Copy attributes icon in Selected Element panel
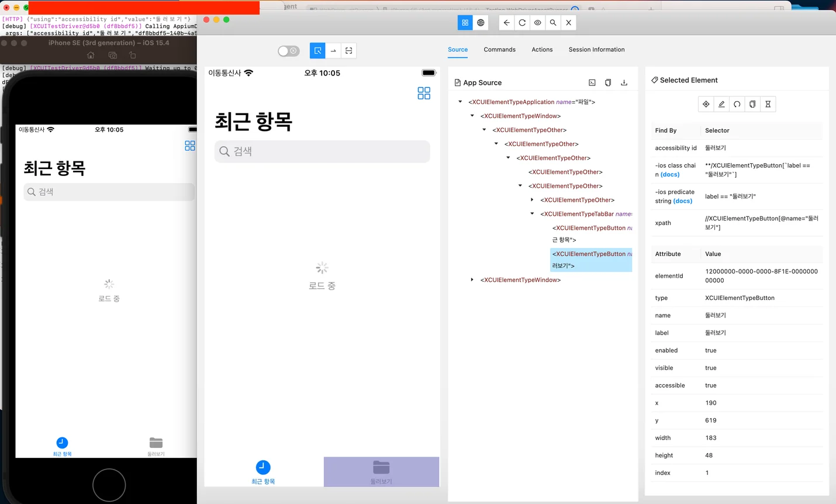 point(752,104)
